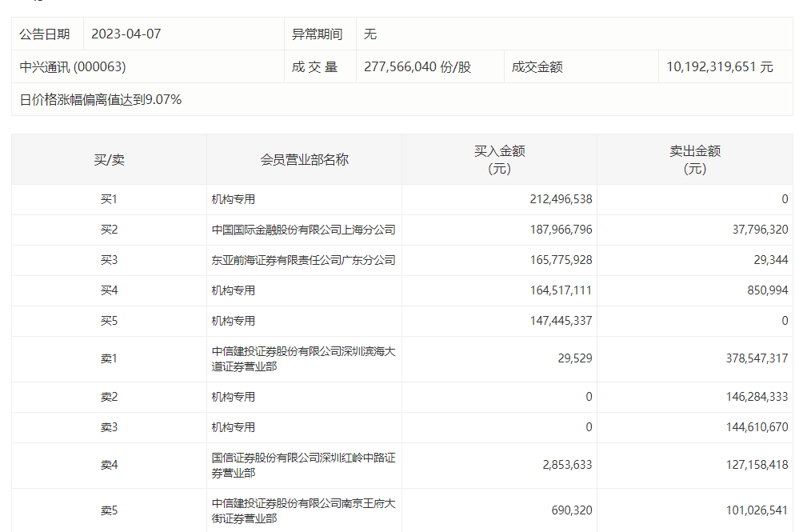Click the 卖出金额 (元) column header

[695, 160]
